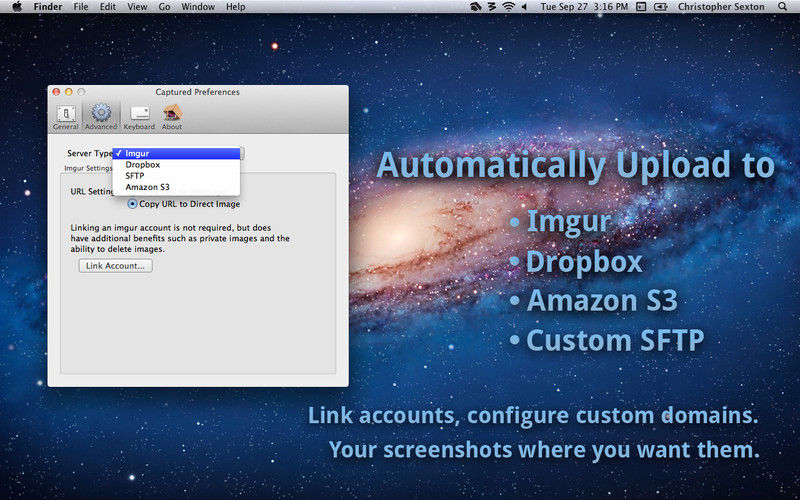Open the About pane

pyautogui.click(x=172, y=117)
